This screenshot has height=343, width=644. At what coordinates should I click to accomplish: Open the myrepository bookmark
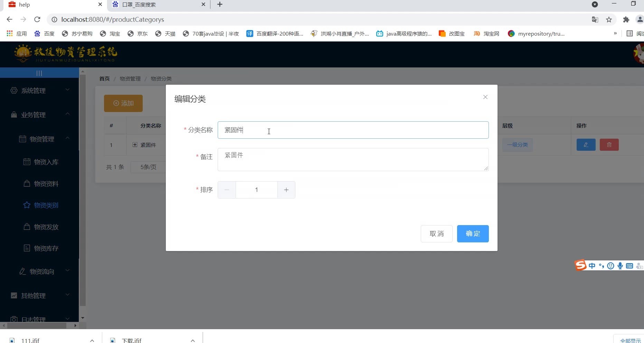click(x=536, y=34)
